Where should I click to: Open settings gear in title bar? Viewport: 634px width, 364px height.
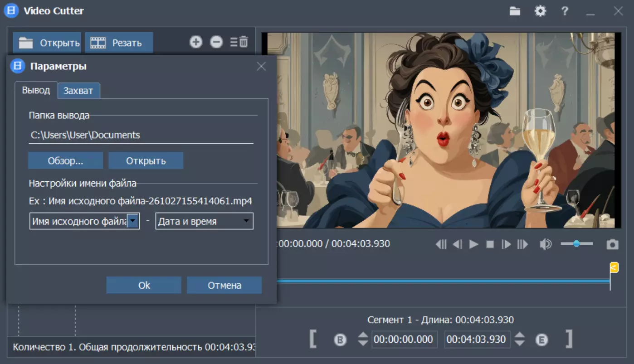tap(540, 11)
